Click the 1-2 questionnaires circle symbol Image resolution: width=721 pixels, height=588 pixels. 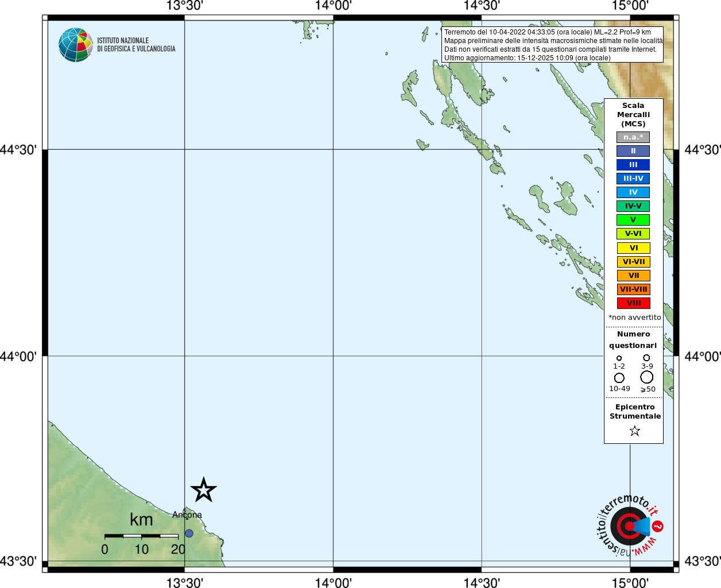619,358
